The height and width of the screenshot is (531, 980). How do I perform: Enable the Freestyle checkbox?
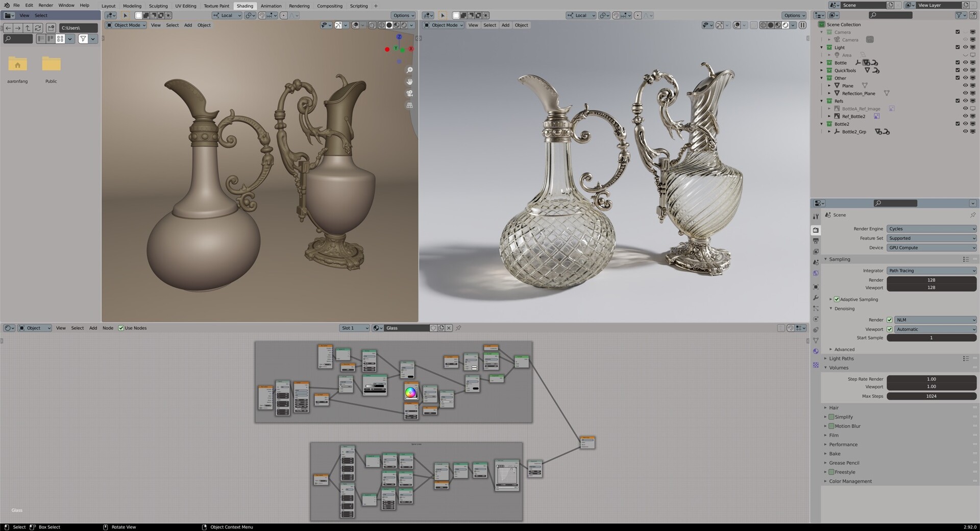tap(831, 472)
